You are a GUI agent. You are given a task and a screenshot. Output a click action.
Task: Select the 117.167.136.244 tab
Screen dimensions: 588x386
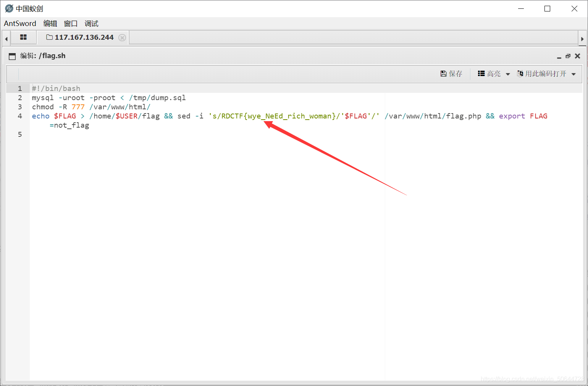tap(84, 37)
